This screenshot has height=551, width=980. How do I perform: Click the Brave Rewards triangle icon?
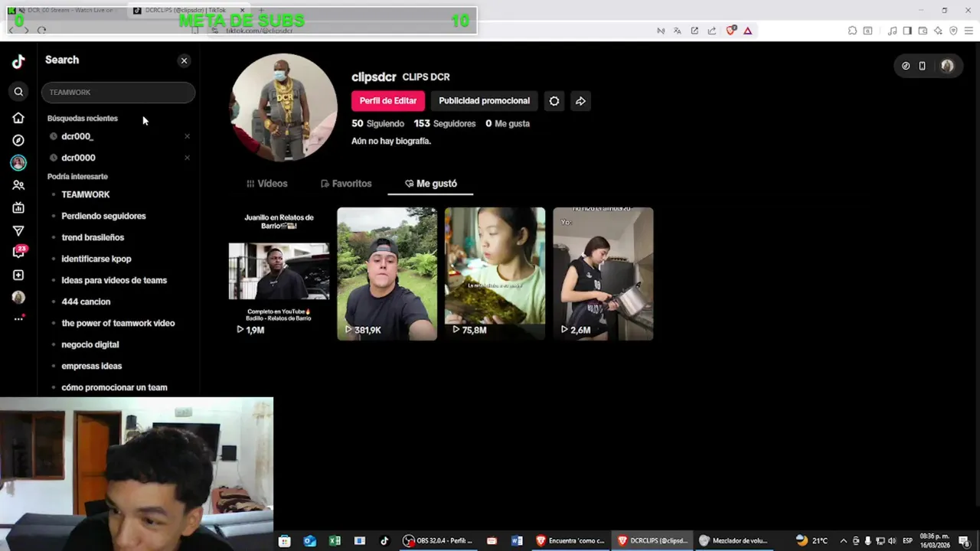[x=747, y=31]
